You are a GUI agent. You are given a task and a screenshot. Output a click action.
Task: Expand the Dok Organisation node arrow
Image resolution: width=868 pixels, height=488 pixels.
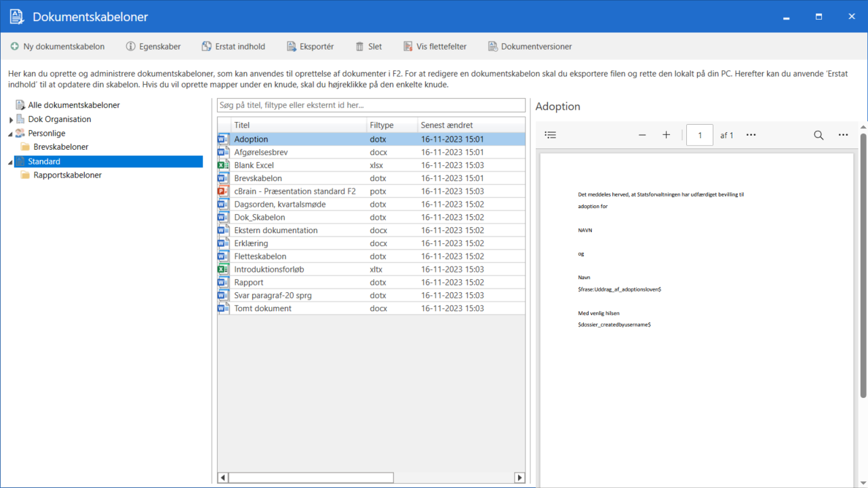pyautogui.click(x=11, y=120)
